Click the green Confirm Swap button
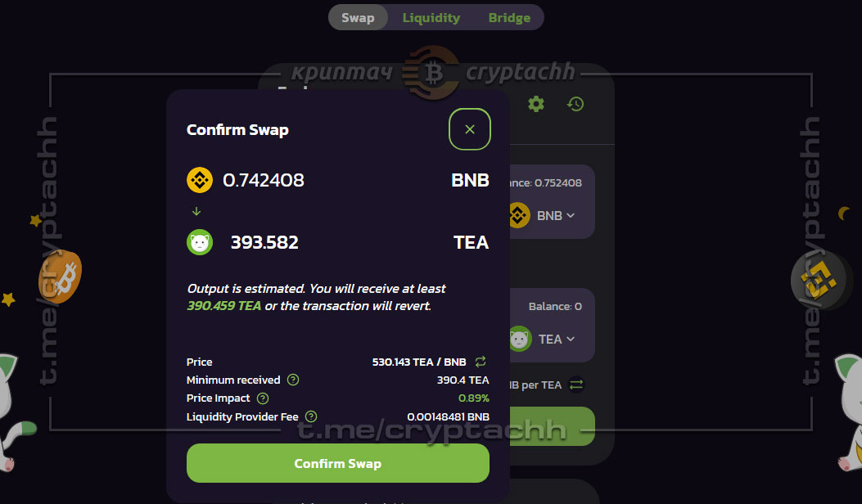The image size is (862, 504). coord(337,463)
